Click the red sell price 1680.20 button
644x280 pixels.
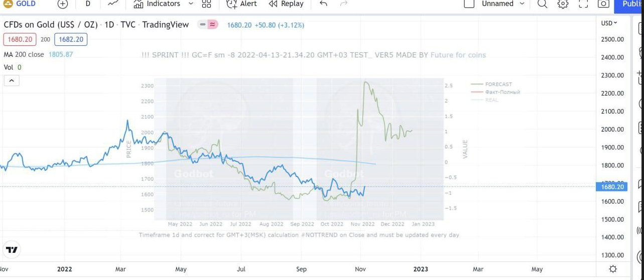pyautogui.click(x=20, y=39)
